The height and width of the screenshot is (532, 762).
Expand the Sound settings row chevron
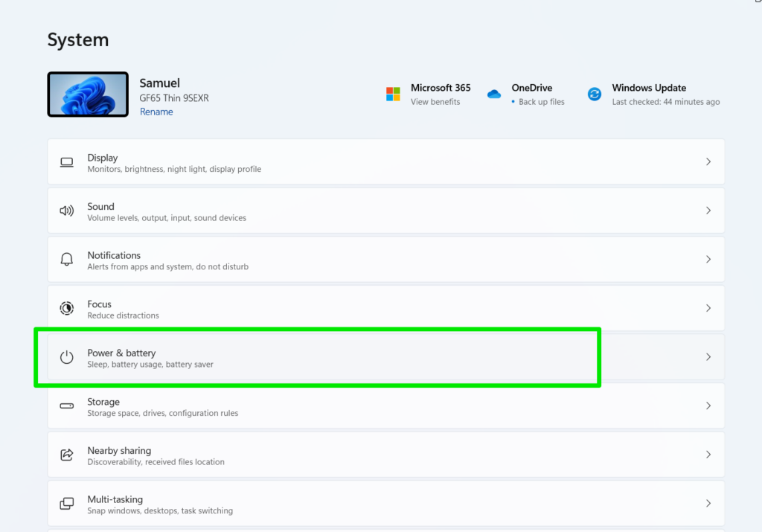(708, 211)
